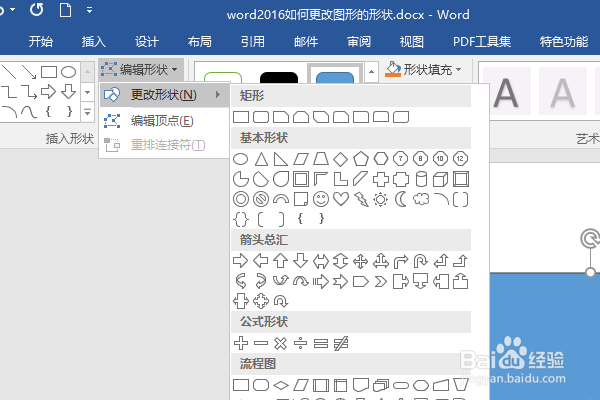The width and height of the screenshot is (600, 400).
Task: Choose the no-symbol prohibited shape
Action: [x=261, y=199]
